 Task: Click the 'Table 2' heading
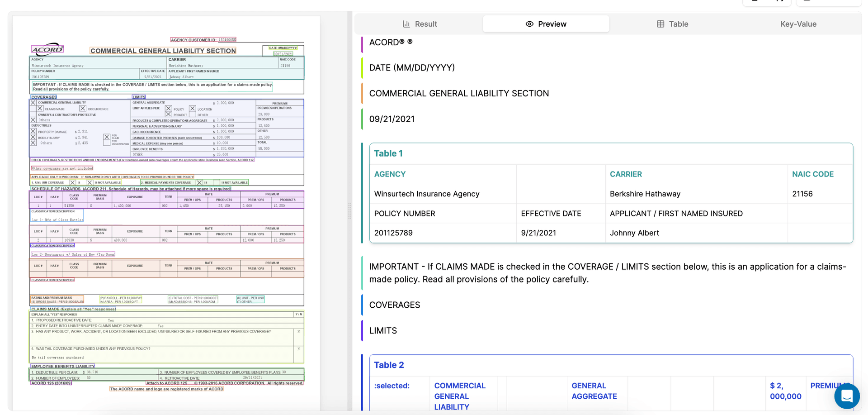point(389,365)
